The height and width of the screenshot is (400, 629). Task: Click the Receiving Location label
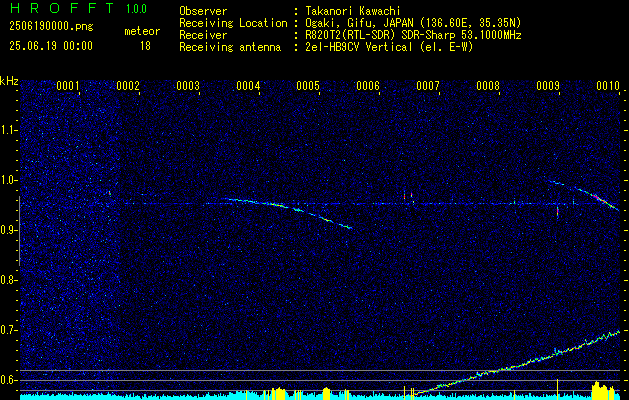[233, 23]
